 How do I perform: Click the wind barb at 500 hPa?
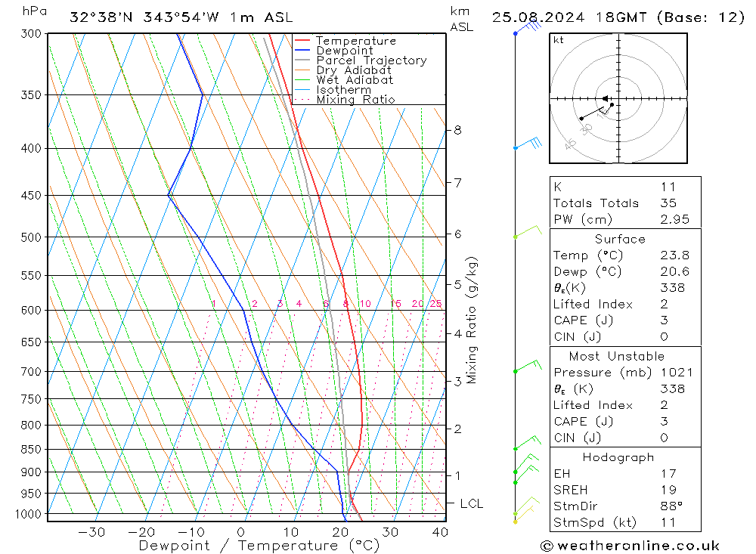[x=528, y=231]
